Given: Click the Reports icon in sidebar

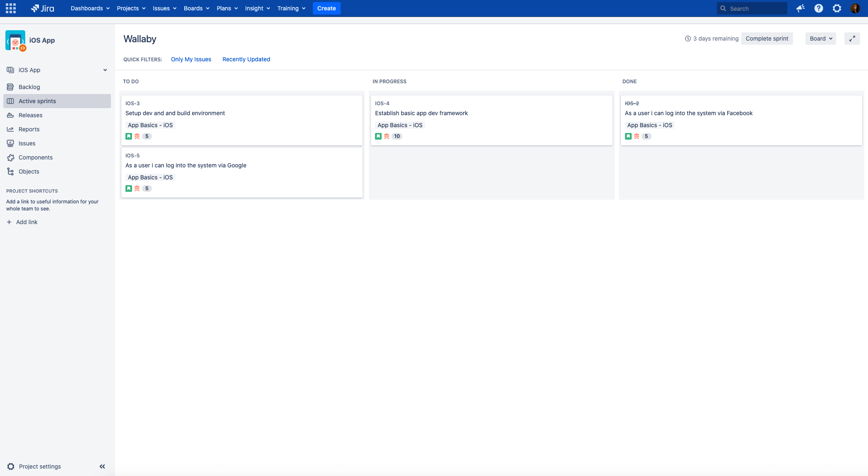Looking at the screenshot, I should pyautogui.click(x=10, y=129).
